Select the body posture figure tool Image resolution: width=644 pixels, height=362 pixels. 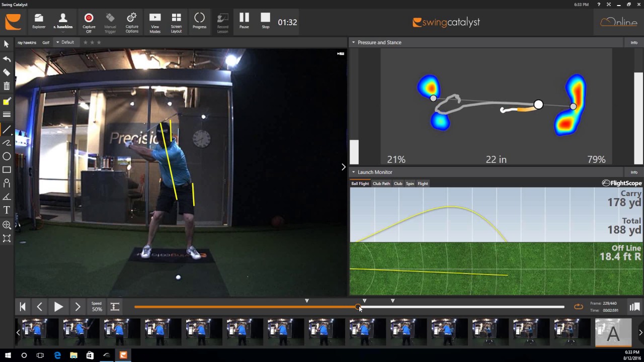click(7, 183)
